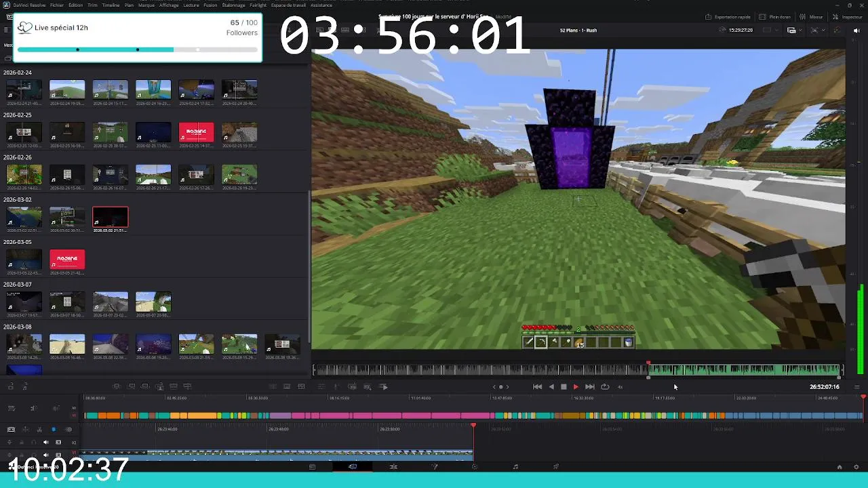The image size is (868, 488).
Task: Open the Fichier menu
Action: pos(57,5)
